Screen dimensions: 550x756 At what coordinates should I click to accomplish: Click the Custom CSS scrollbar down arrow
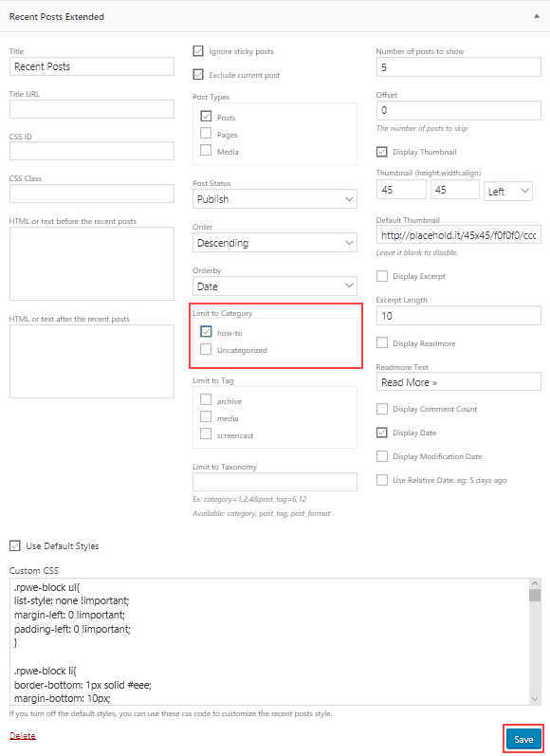(x=535, y=699)
